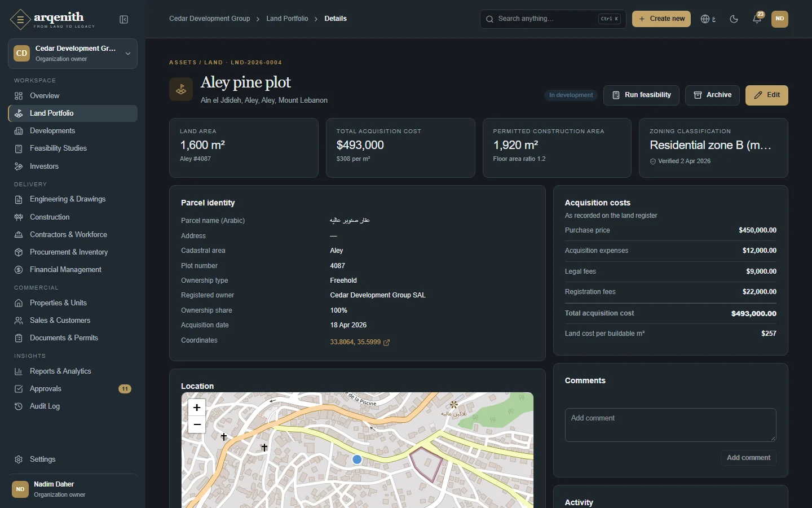Click the Create new button

click(661, 19)
